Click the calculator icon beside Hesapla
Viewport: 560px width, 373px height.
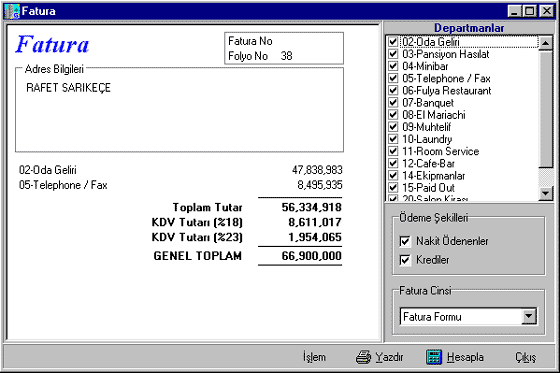[434, 357]
